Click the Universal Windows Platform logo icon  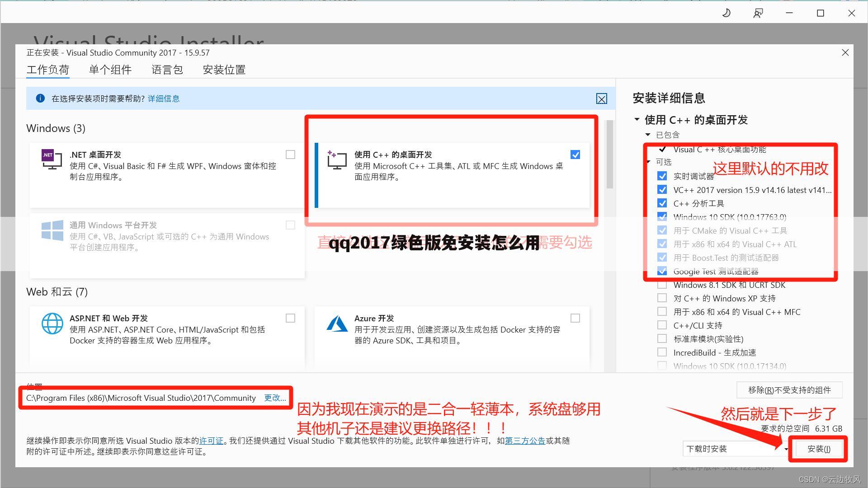52,230
